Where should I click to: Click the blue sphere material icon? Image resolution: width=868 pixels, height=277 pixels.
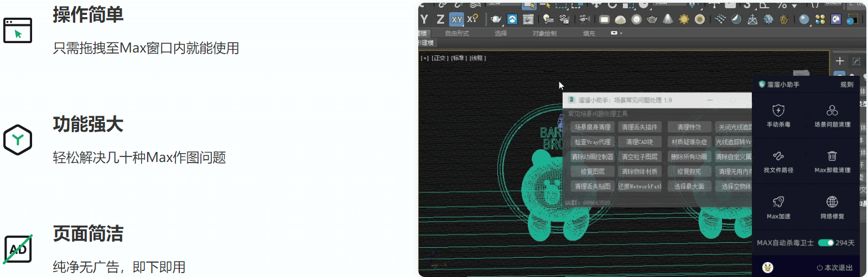804,19
